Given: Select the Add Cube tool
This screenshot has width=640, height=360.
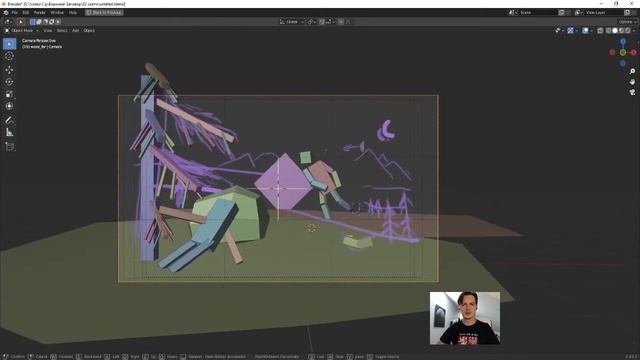Looking at the screenshot, I should pyautogui.click(x=9, y=147).
